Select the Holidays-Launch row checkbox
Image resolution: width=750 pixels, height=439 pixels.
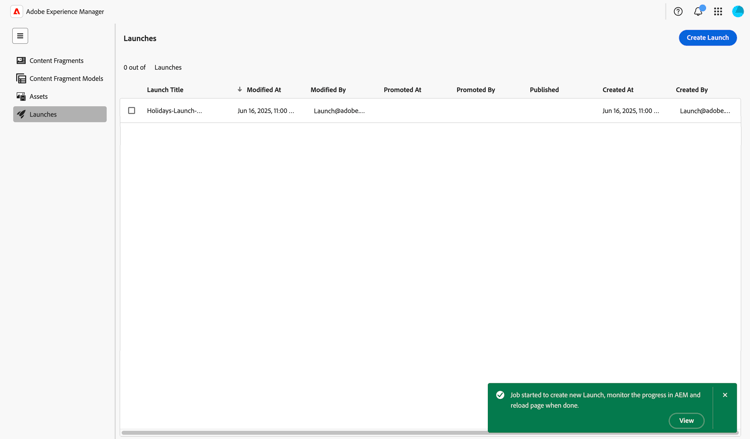pos(132,110)
